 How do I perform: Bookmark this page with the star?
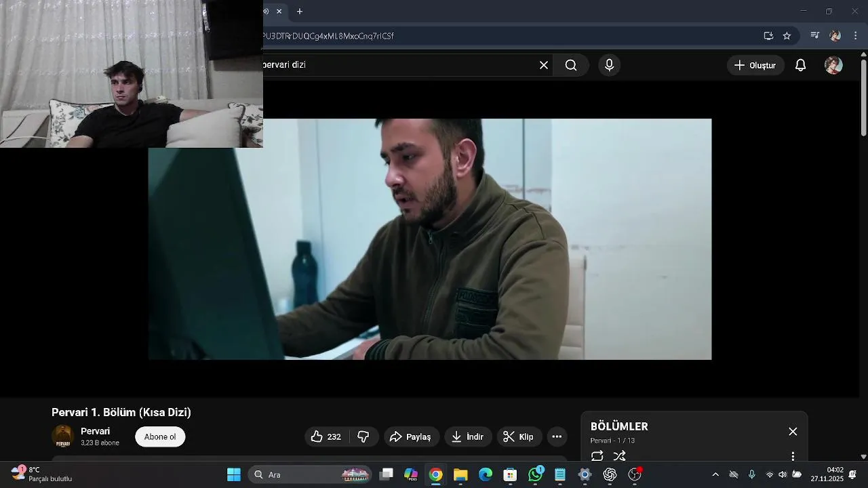pyautogui.click(x=787, y=36)
